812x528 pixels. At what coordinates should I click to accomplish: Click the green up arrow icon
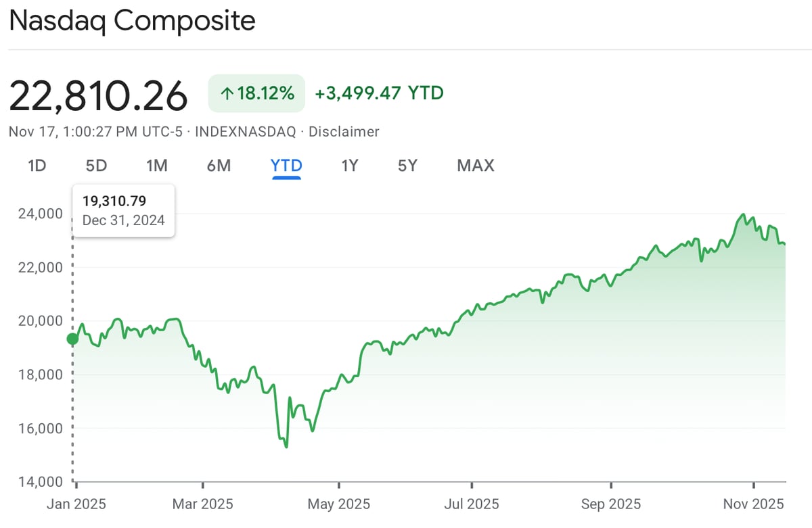(226, 94)
